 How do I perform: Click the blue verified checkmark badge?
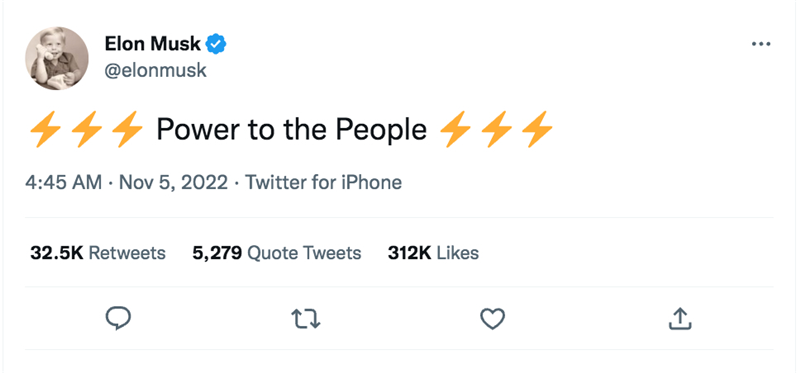click(x=216, y=44)
